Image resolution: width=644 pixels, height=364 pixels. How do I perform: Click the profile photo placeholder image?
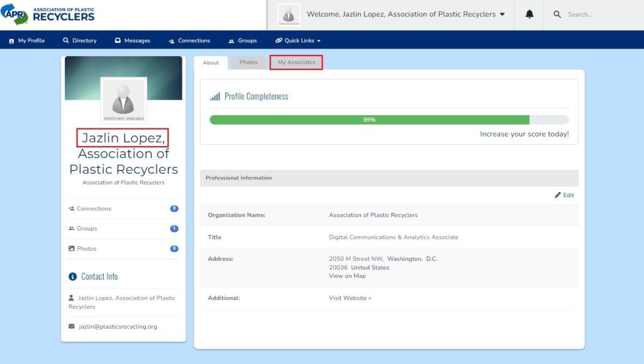(x=124, y=100)
